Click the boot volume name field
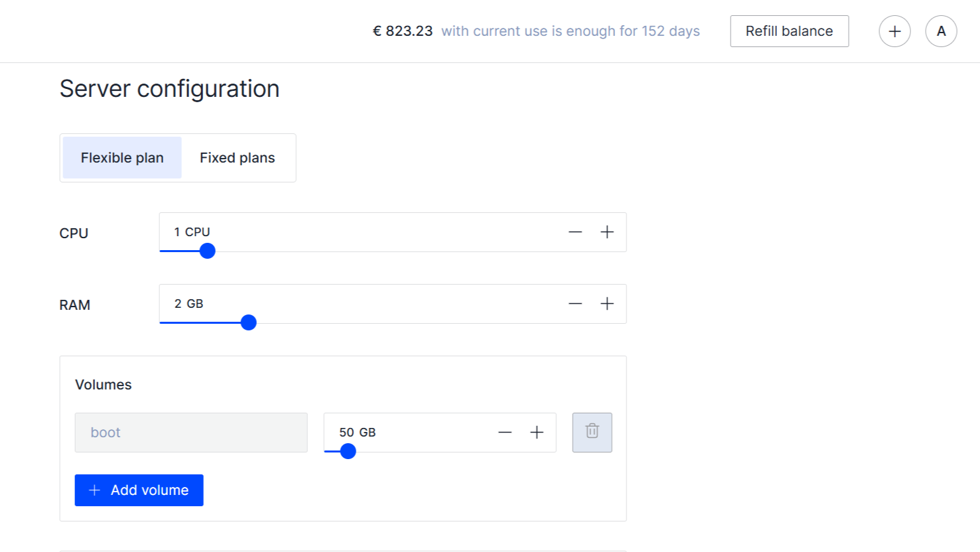The width and height of the screenshot is (980, 552). pyautogui.click(x=191, y=433)
